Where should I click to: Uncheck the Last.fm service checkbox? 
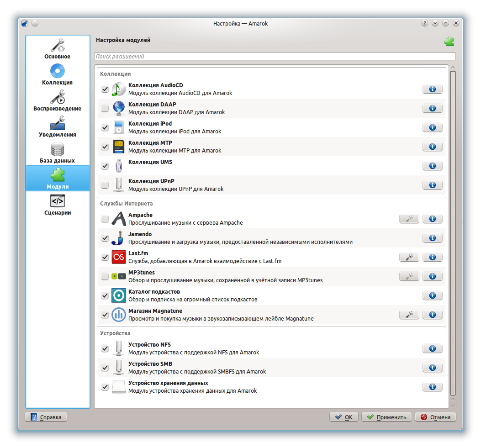pyautogui.click(x=105, y=257)
